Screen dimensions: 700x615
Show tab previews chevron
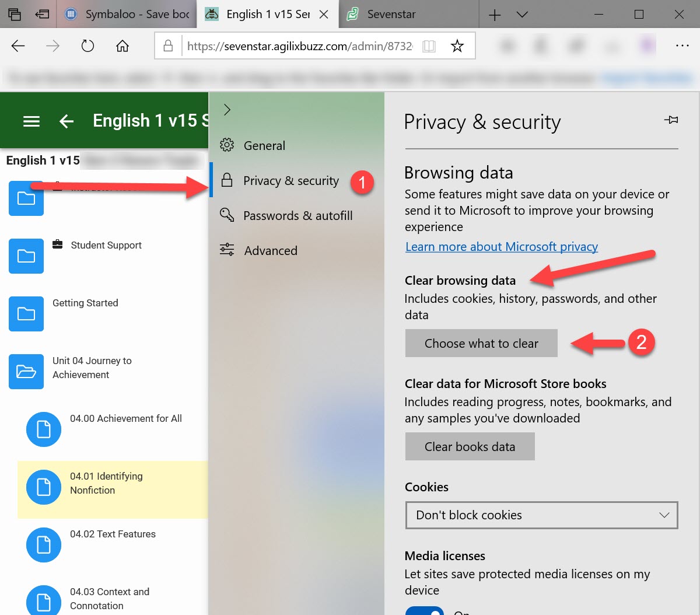tap(522, 15)
